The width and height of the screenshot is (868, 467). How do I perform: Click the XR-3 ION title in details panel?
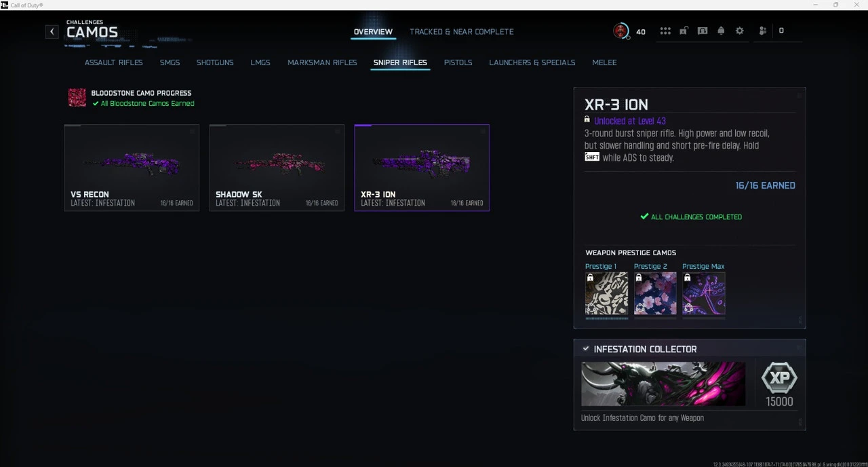[x=616, y=105]
